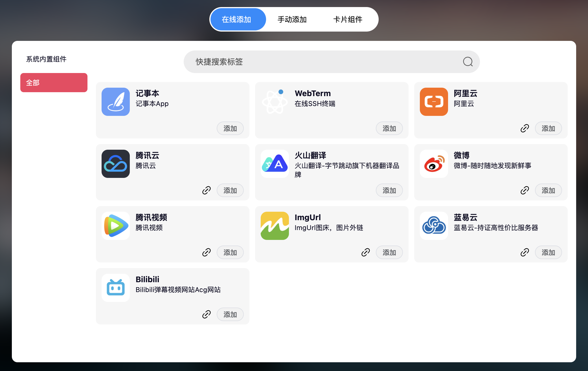This screenshot has width=588, height=371.
Task: Click the 记事本App description
Action: coord(152,104)
